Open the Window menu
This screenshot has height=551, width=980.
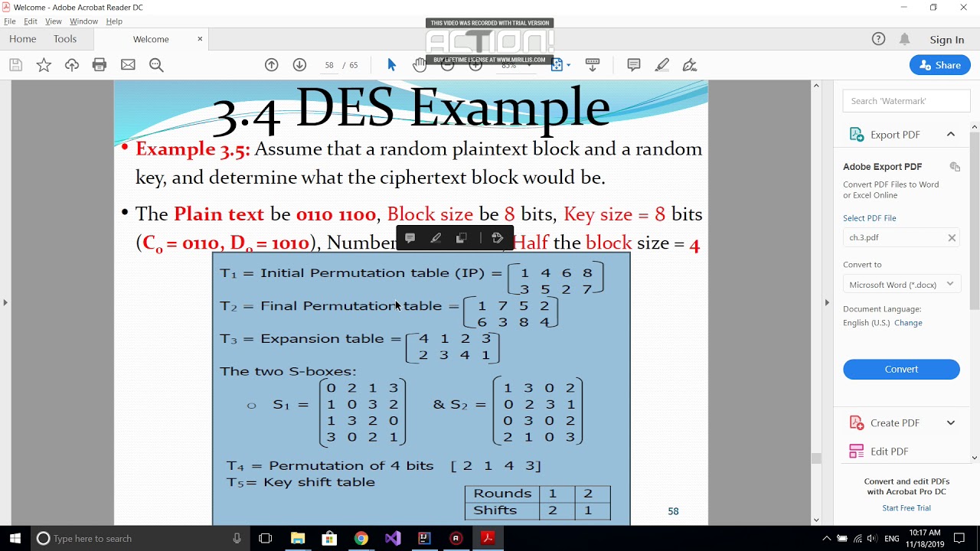83,21
